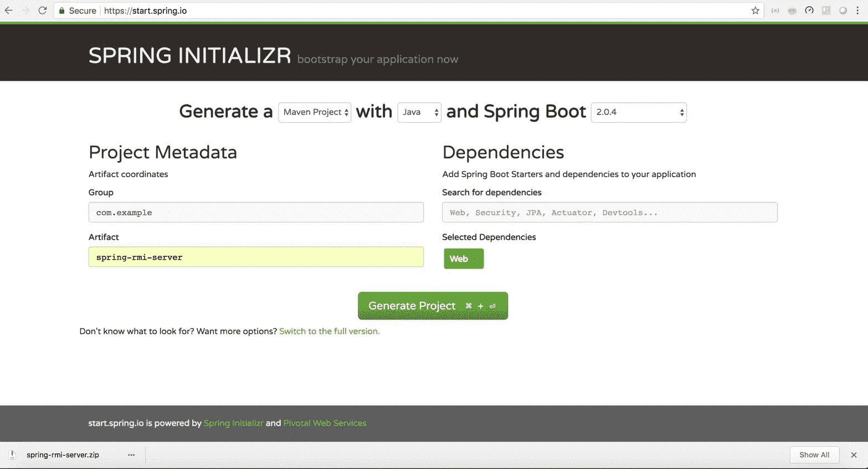Open the Spring Boot version 2.0.4 dropdown
Screen dimensions: 868x469
tap(639, 112)
